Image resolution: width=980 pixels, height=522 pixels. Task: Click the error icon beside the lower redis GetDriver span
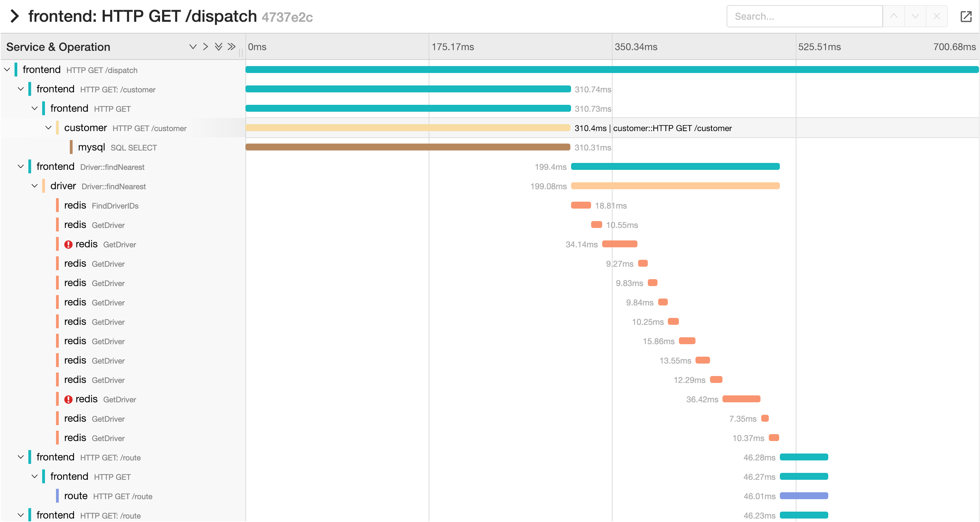point(68,399)
